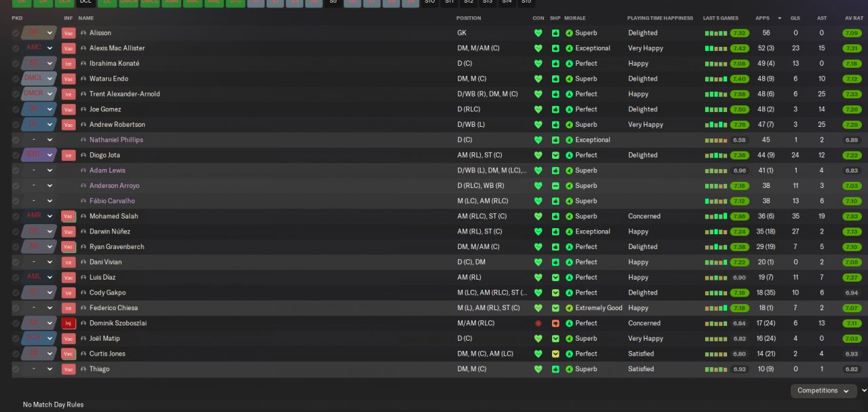Toggle the picked checkmark for Adam Lewis
Viewport: 868px width, 412px height.
tap(16, 170)
